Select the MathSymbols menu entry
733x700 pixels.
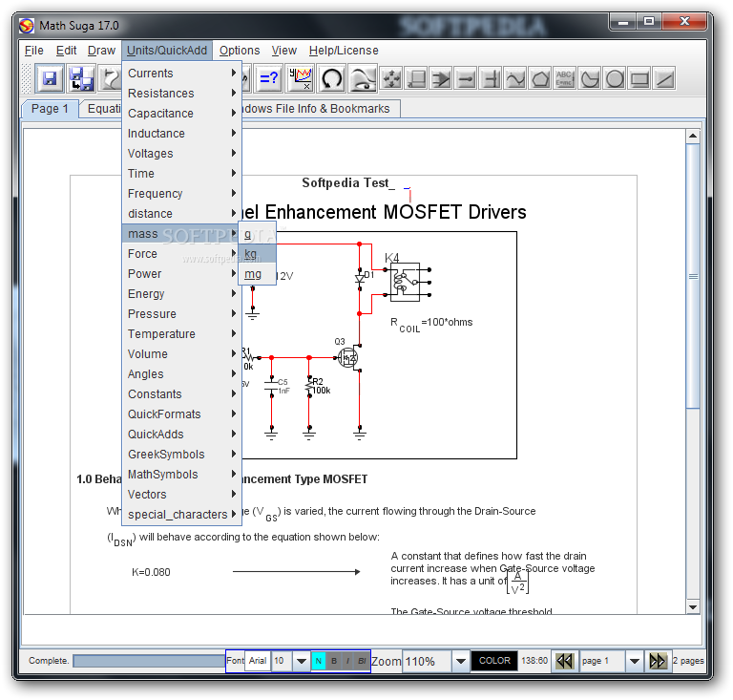(x=181, y=475)
